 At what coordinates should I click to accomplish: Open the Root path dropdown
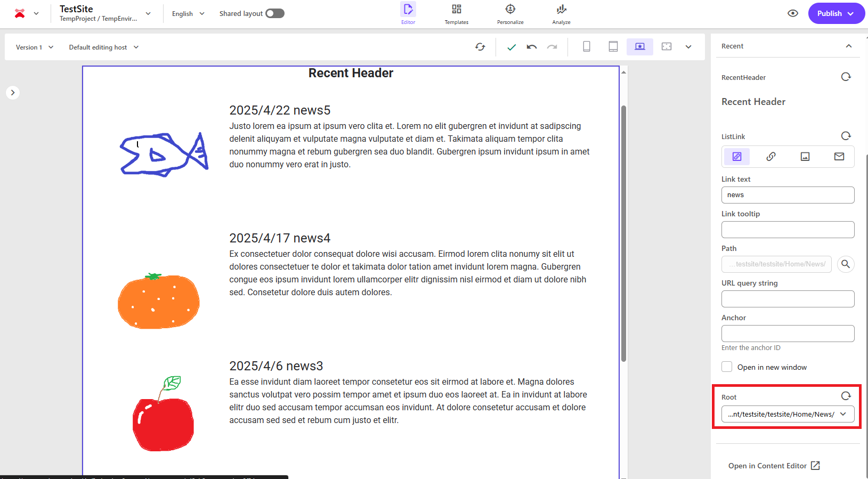[x=788, y=414]
